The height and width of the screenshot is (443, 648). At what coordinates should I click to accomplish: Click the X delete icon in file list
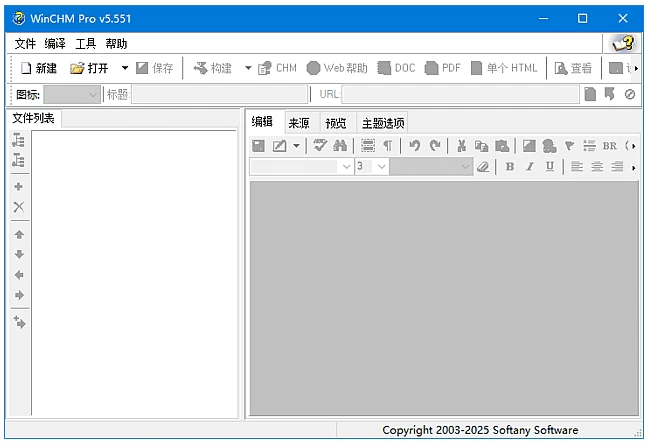click(x=18, y=207)
